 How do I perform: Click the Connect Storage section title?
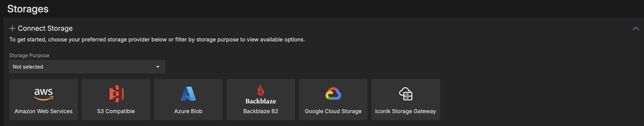click(45, 28)
